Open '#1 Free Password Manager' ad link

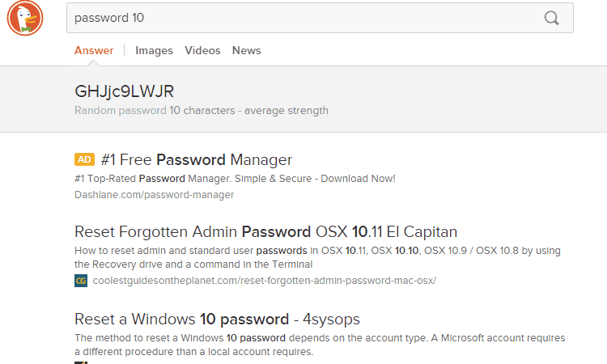coord(197,160)
